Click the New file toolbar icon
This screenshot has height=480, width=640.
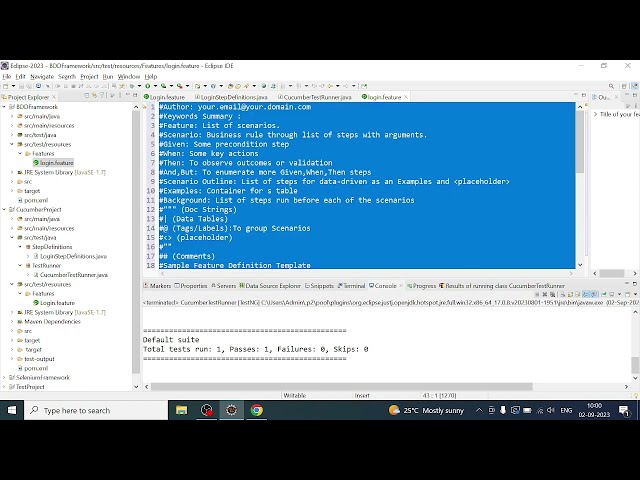click(6, 86)
